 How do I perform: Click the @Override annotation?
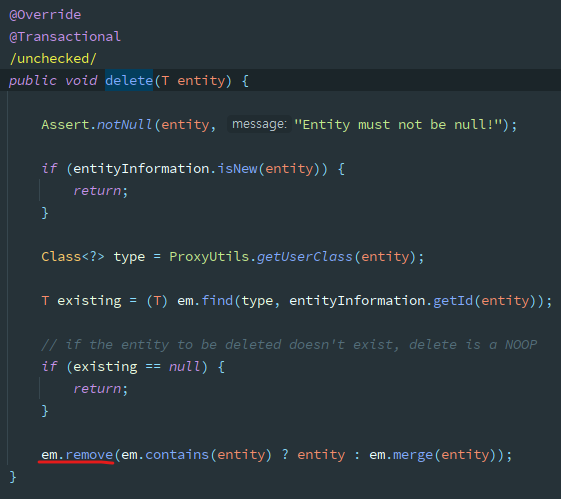(45, 15)
